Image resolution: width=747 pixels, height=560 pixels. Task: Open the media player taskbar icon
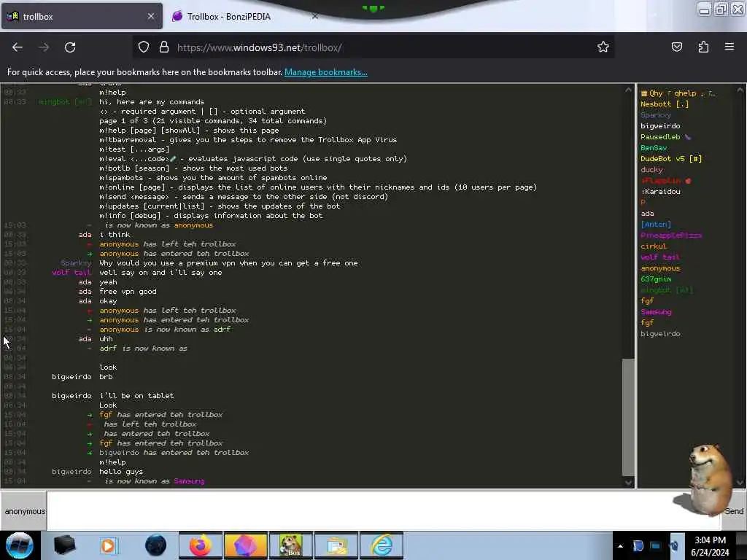[109, 545]
